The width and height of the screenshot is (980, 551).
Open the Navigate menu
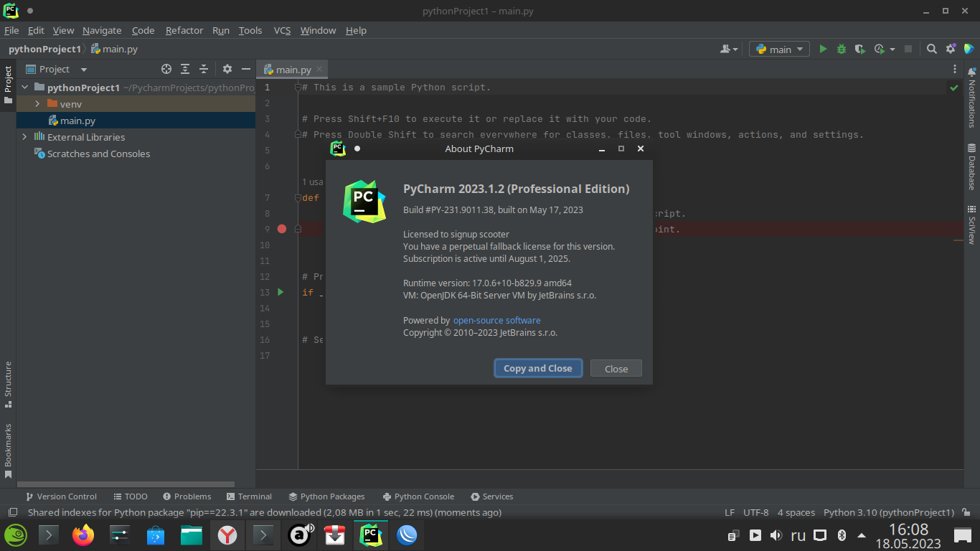102,30
